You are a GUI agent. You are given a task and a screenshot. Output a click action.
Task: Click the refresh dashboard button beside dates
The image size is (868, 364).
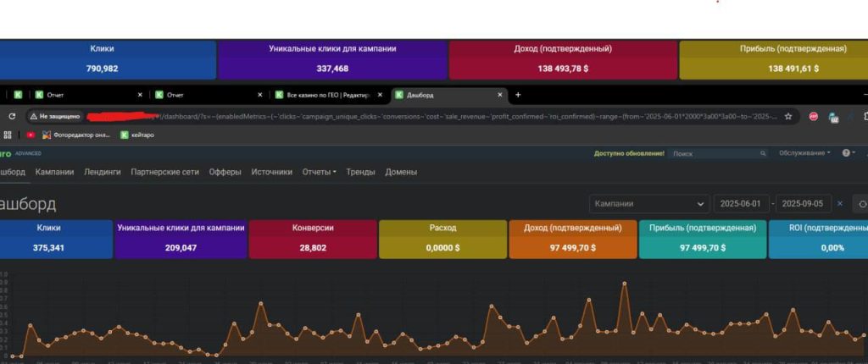tap(861, 203)
